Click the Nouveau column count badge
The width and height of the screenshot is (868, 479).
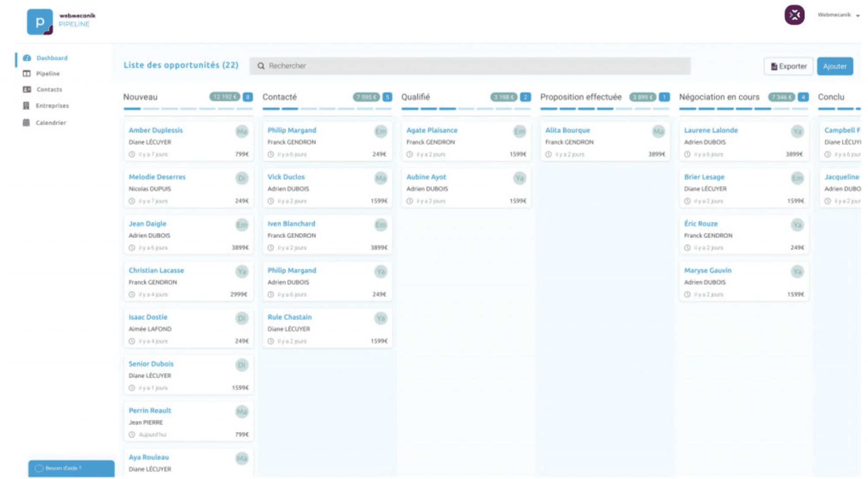(x=248, y=97)
